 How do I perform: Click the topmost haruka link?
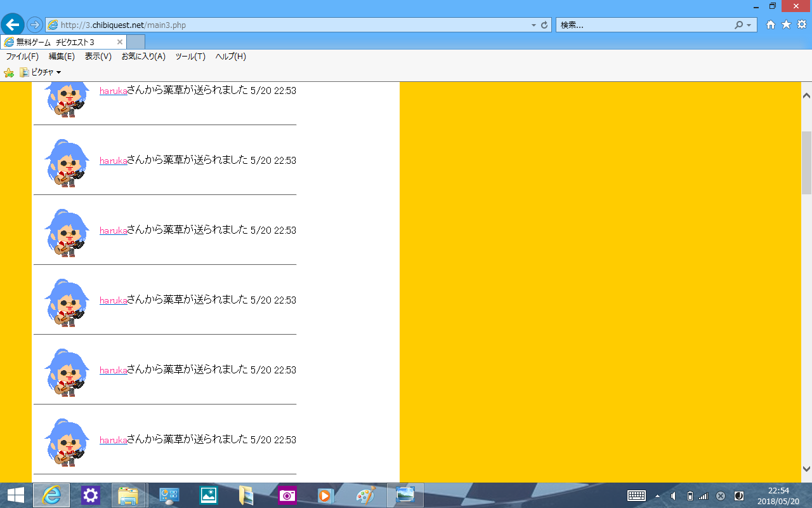[113, 91]
